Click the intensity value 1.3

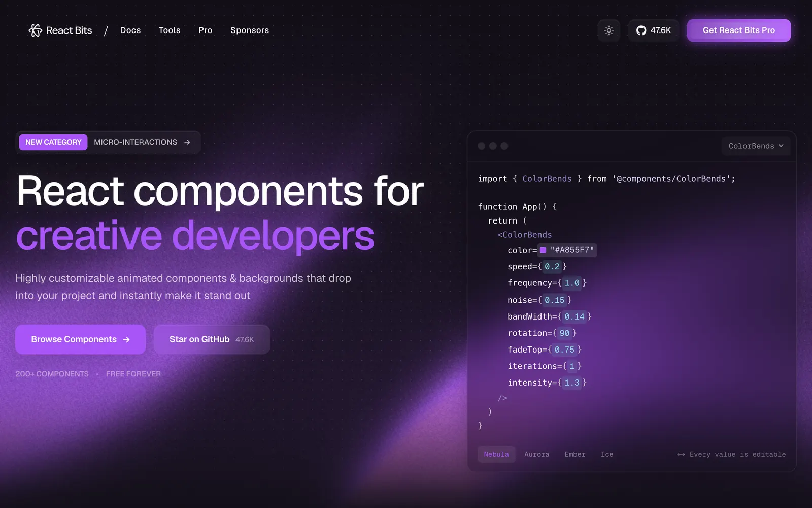pyautogui.click(x=572, y=383)
